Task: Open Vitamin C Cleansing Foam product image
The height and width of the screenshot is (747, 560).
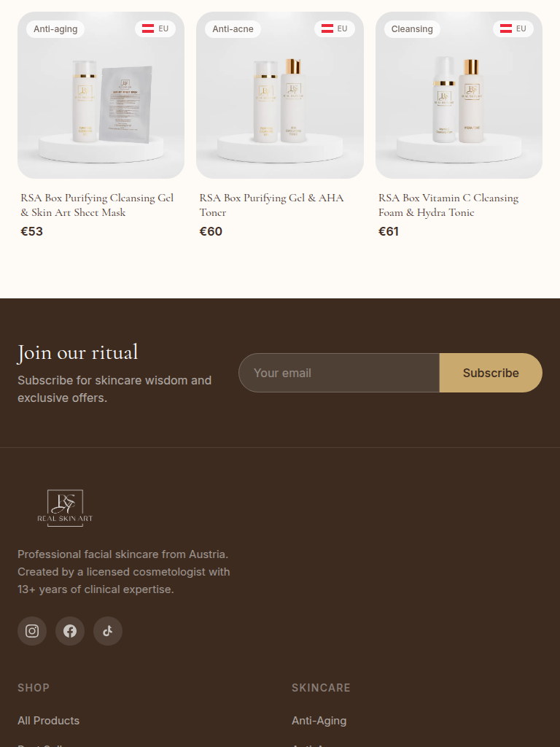Action: 459,96
